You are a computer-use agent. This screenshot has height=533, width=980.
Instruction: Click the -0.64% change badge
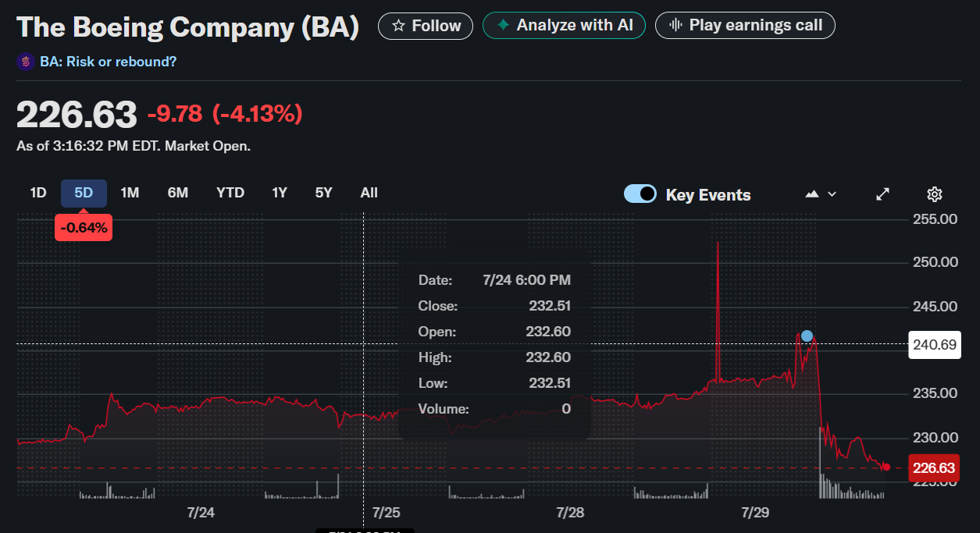point(84,229)
